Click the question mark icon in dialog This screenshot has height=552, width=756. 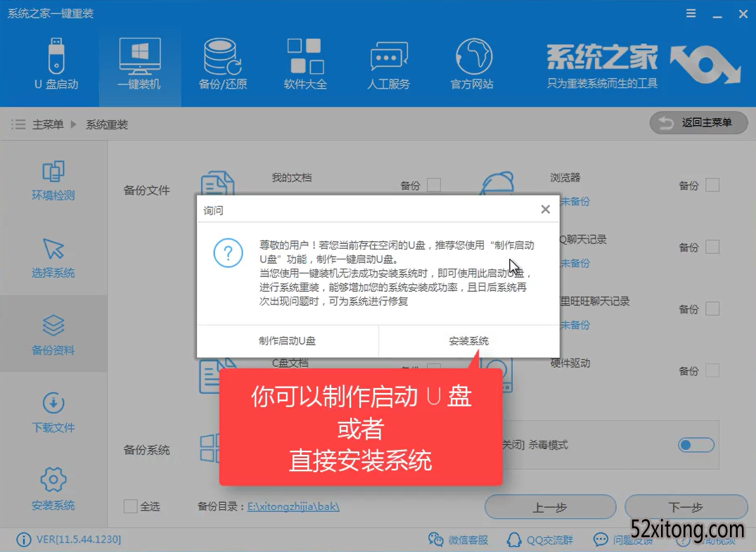(x=228, y=252)
